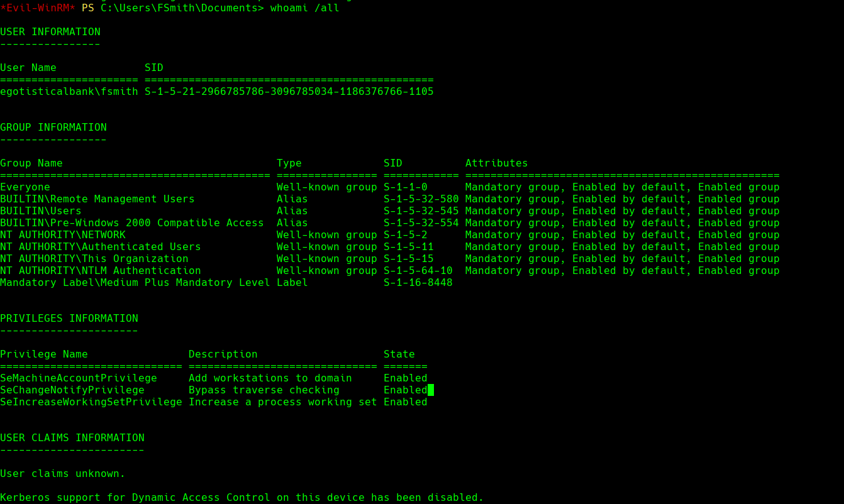Click 'Increase a process working set' description

click(283, 402)
